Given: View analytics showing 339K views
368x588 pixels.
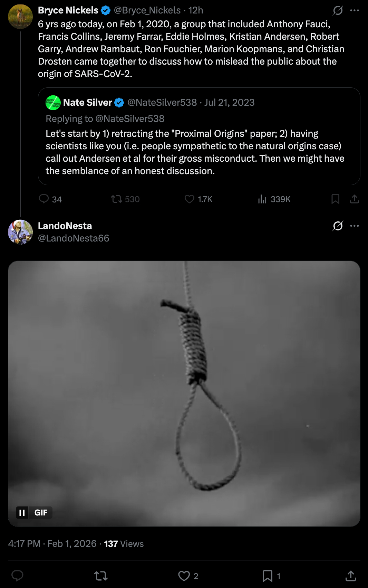Looking at the screenshot, I should click(262, 199).
